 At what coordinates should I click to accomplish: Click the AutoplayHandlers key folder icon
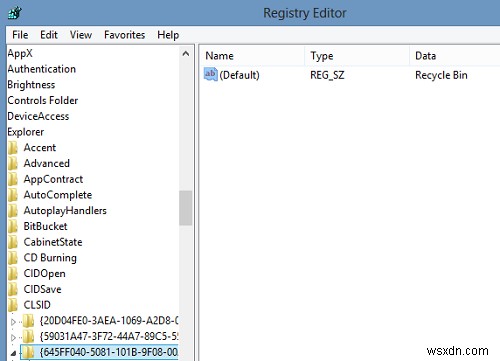click(13, 210)
